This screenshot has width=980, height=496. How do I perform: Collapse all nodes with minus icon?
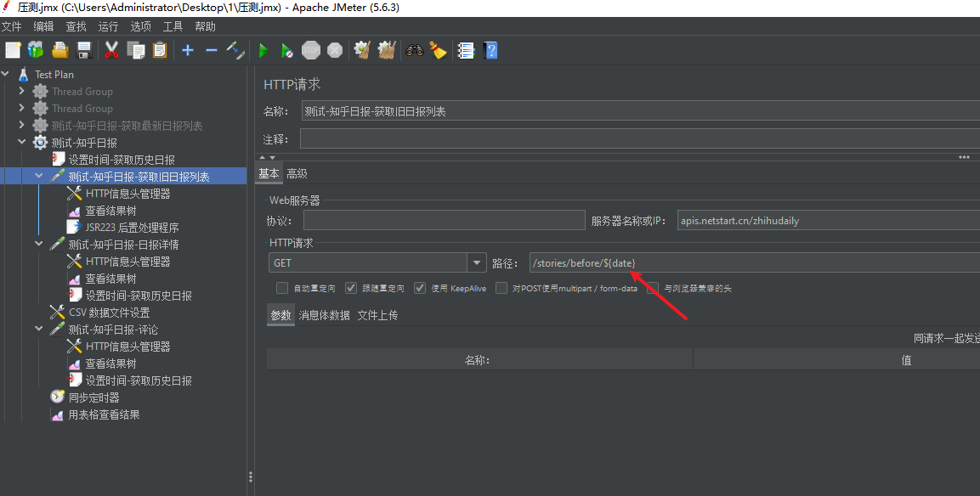212,50
